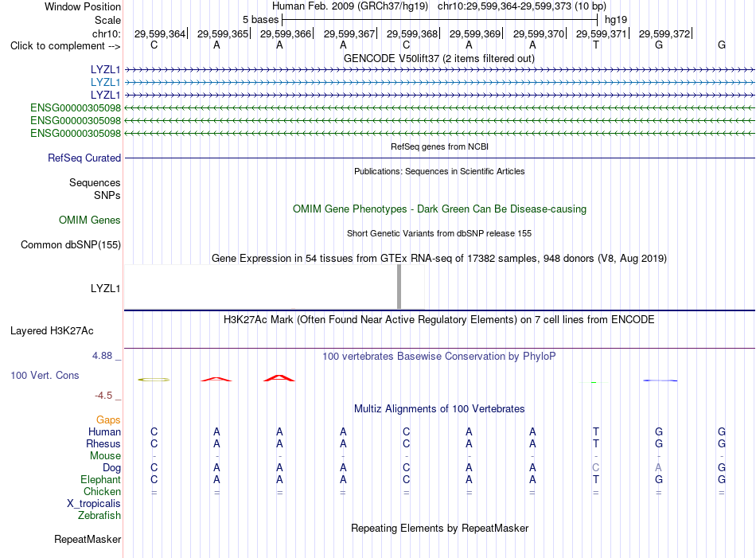Click the LYZL1 GTEx expression row label
756x558 pixels.
pos(105,288)
